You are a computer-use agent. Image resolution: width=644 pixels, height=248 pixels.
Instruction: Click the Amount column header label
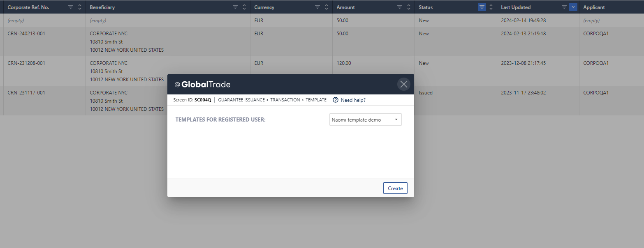346,7
